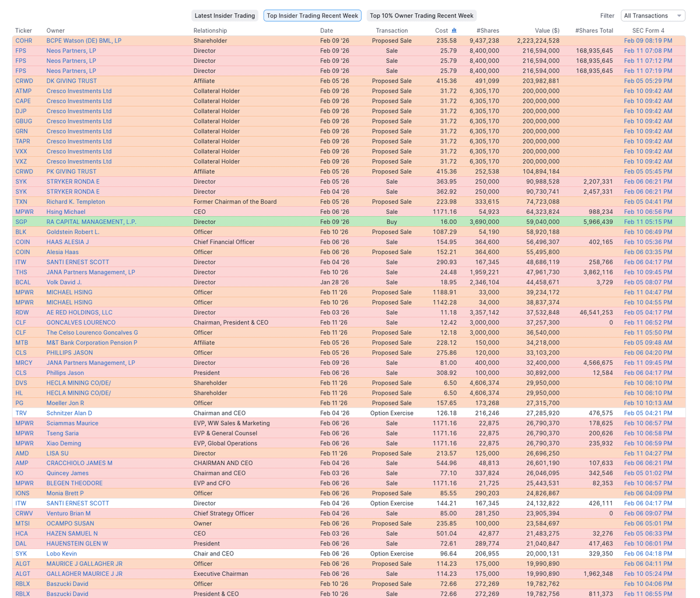Screen dimensions: 700x598
Task: Switch to Latest Insider Trading tab
Action: tap(225, 16)
